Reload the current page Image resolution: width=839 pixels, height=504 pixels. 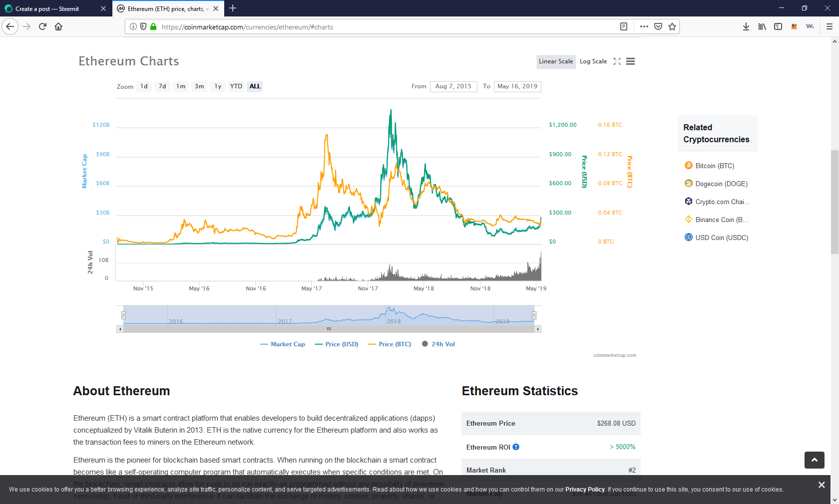[x=42, y=26]
